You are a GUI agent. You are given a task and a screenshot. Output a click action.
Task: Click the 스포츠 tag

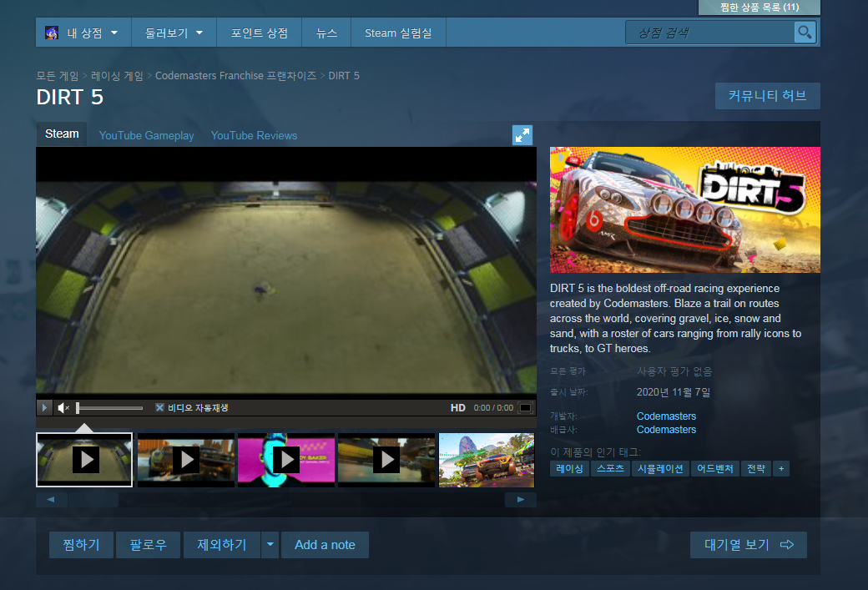[610, 468]
